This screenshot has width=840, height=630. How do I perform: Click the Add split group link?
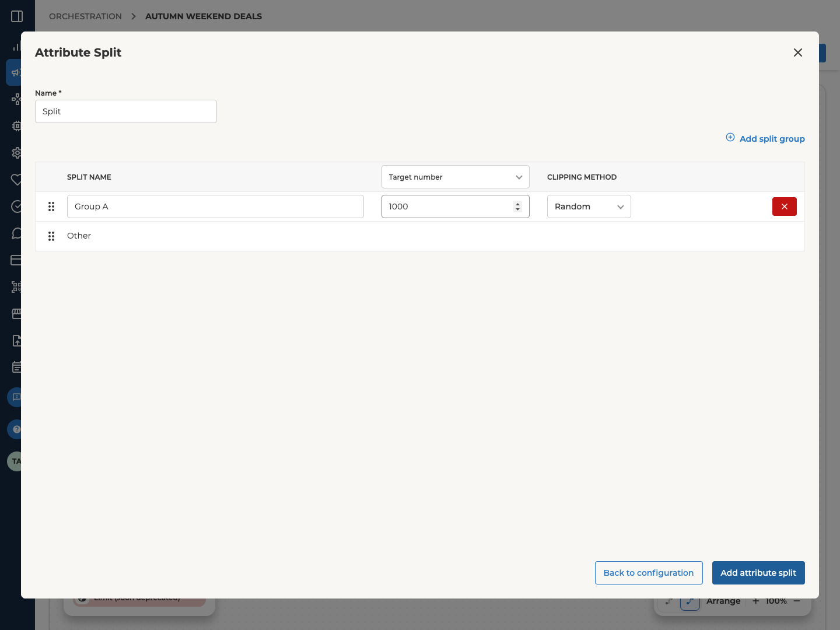pyautogui.click(x=765, y=138)
